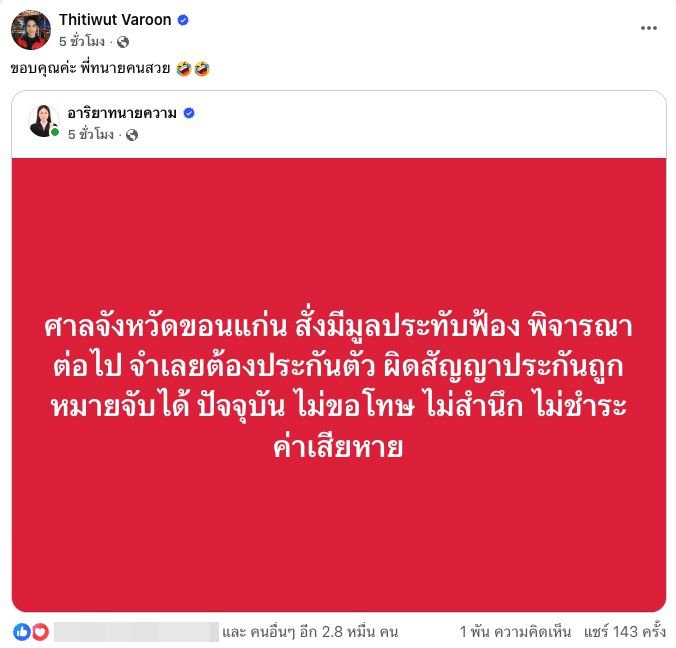The height and width of the screenshot is (648, 676).
Task: Click the green online status dot
Action: coord(55,132)
